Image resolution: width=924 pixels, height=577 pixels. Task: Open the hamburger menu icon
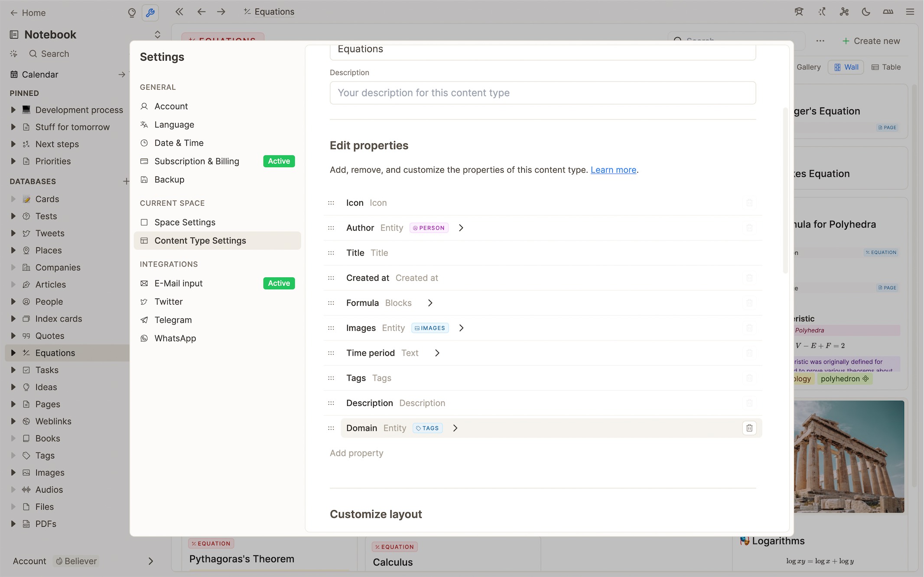[910, 12]
